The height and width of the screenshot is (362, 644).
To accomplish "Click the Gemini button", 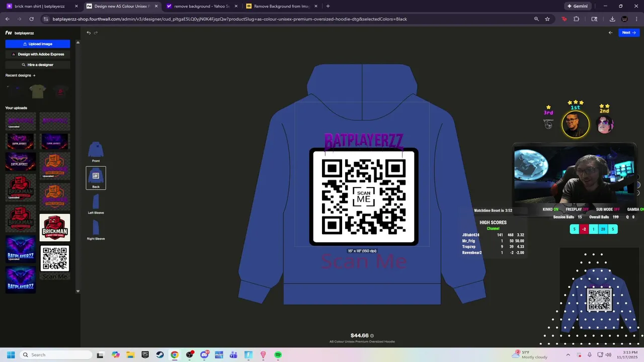I will coord(577,6).
